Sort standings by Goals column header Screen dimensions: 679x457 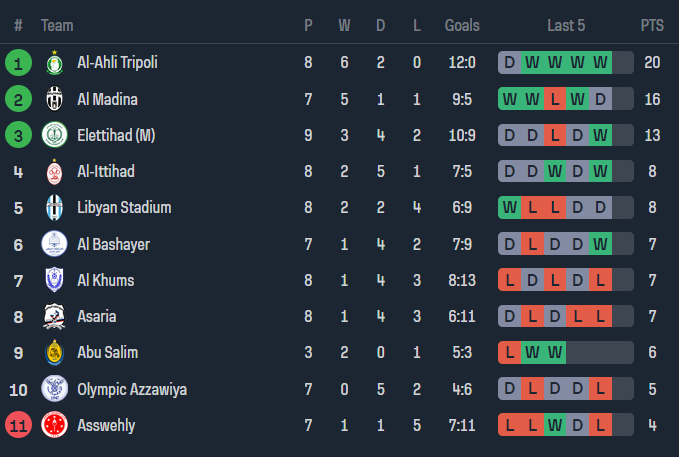click(462, 25)
